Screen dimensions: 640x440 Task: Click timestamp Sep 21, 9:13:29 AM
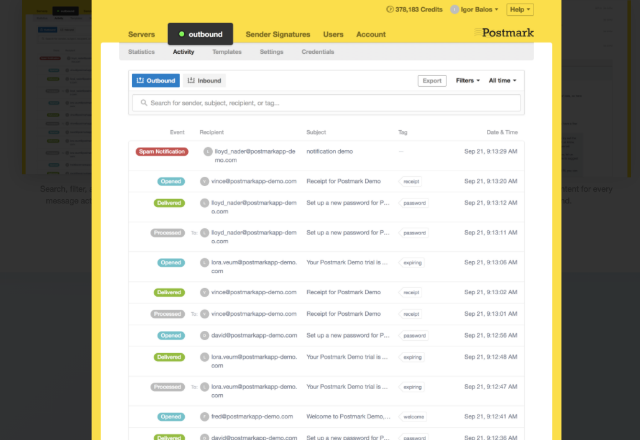pos(491,151)
